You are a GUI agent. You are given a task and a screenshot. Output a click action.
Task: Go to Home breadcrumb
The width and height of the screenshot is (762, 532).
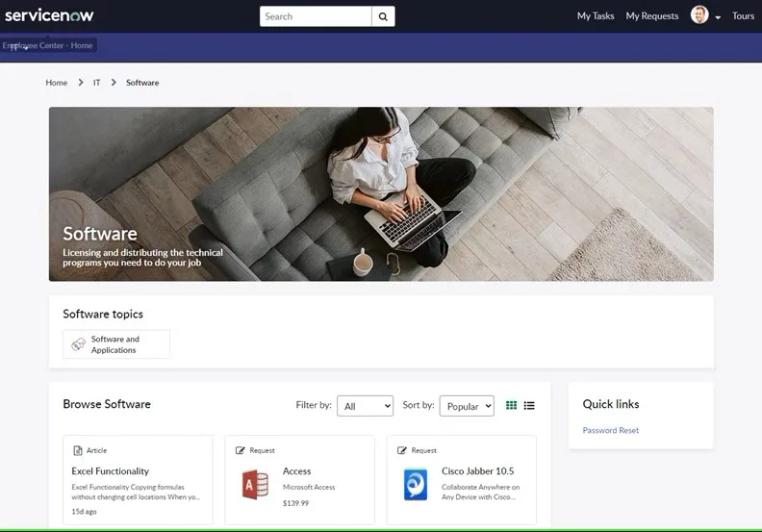pos(57,83)
